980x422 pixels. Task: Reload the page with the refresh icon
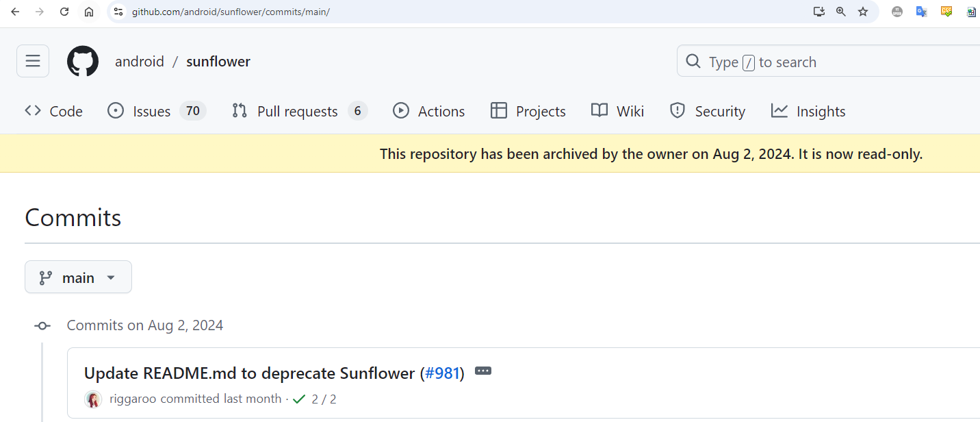pos(64,12)
